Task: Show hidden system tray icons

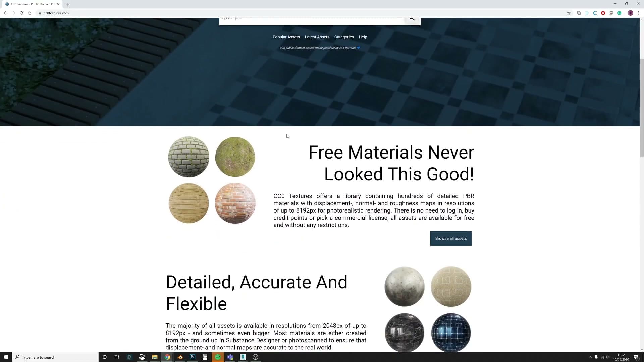Action: pyautogui.click(x=590, y=357)
